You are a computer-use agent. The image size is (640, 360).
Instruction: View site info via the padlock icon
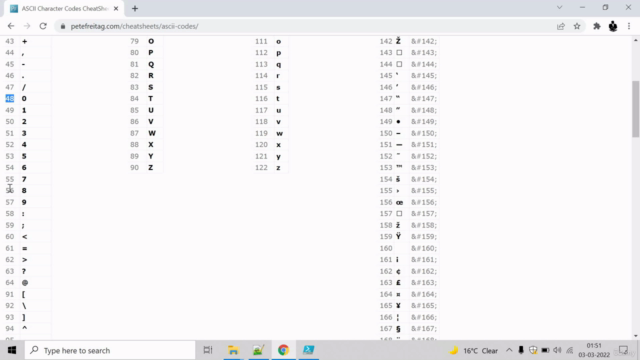(x=62, y=26)
